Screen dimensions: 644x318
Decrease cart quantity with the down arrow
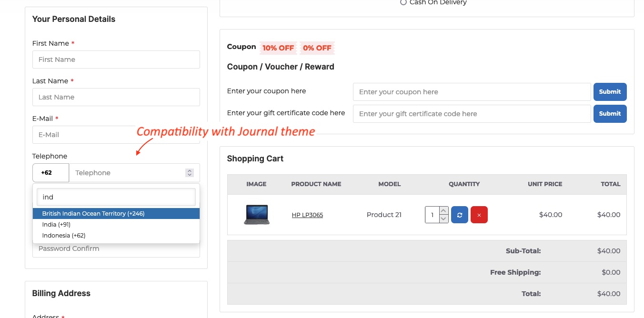click(x=443, y=219)
